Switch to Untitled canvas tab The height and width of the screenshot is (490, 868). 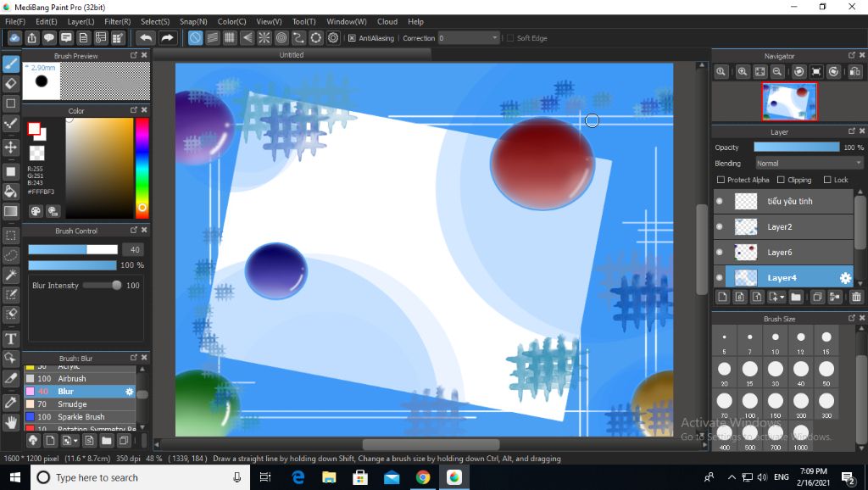[292, 55]
